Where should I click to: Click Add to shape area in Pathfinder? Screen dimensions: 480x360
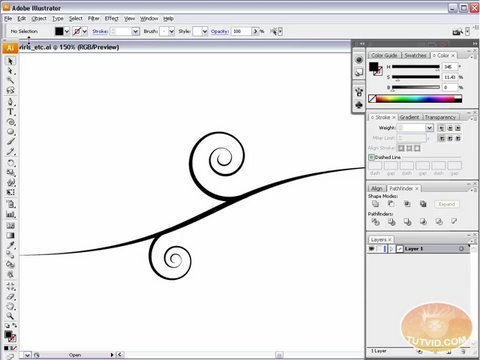tap(375, 204)
